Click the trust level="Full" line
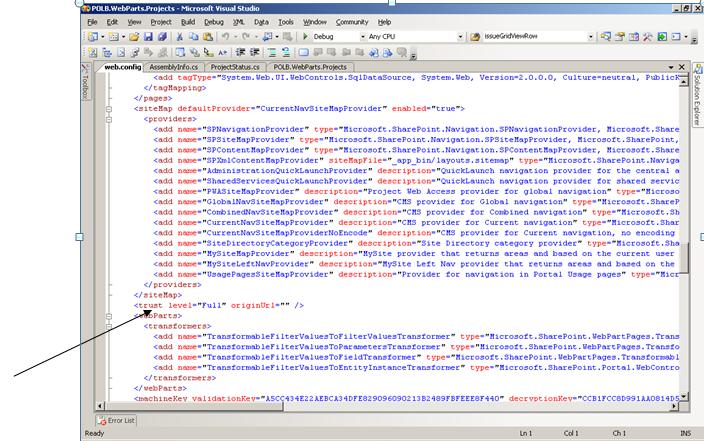 click(x=219, y=306)
